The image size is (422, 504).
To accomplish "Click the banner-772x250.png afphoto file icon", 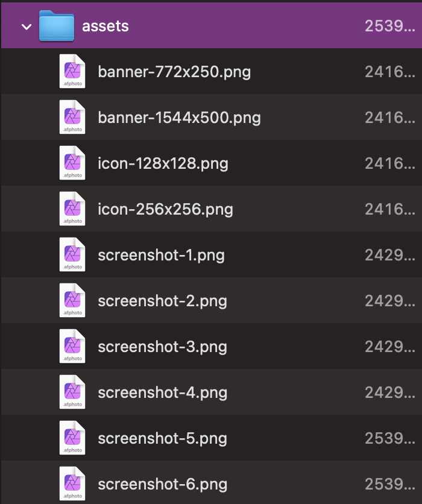I will pyautogui.click(x=72, y=72).
